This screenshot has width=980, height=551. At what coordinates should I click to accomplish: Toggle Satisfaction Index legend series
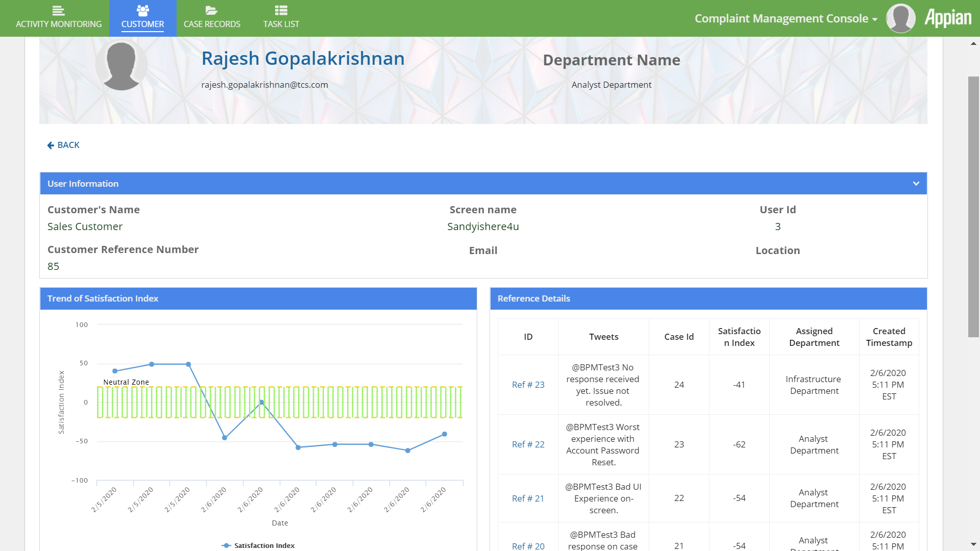coord(259,545)
